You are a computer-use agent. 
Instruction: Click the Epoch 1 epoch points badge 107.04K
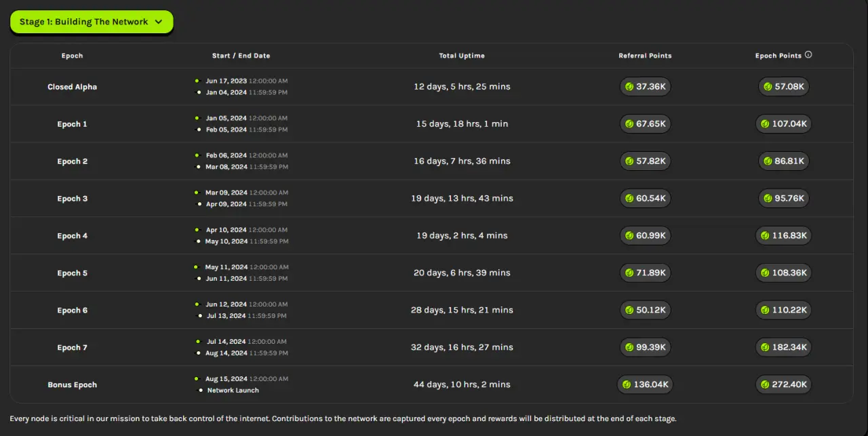pos(784,124)
